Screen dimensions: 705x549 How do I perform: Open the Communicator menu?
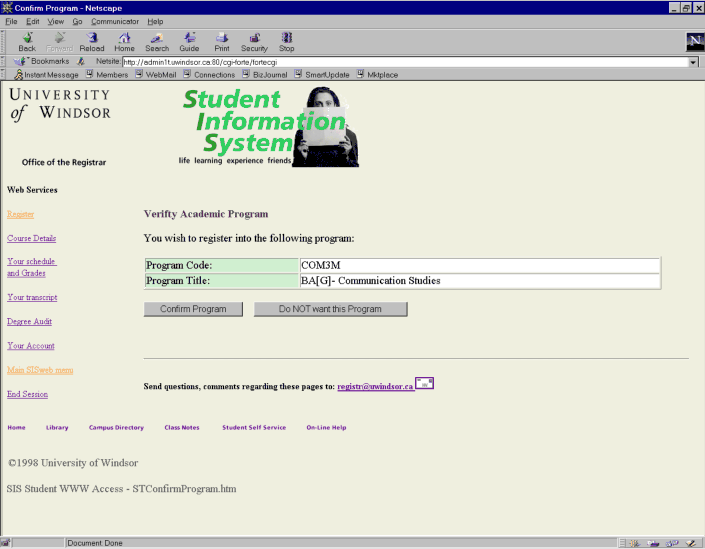(114, 21)
